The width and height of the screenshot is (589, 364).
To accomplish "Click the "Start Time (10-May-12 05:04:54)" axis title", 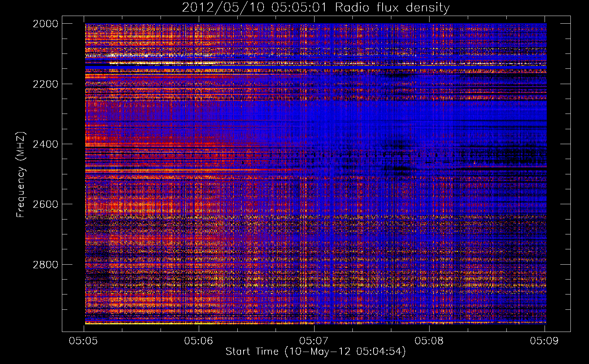I will click(x=316, y=352).
